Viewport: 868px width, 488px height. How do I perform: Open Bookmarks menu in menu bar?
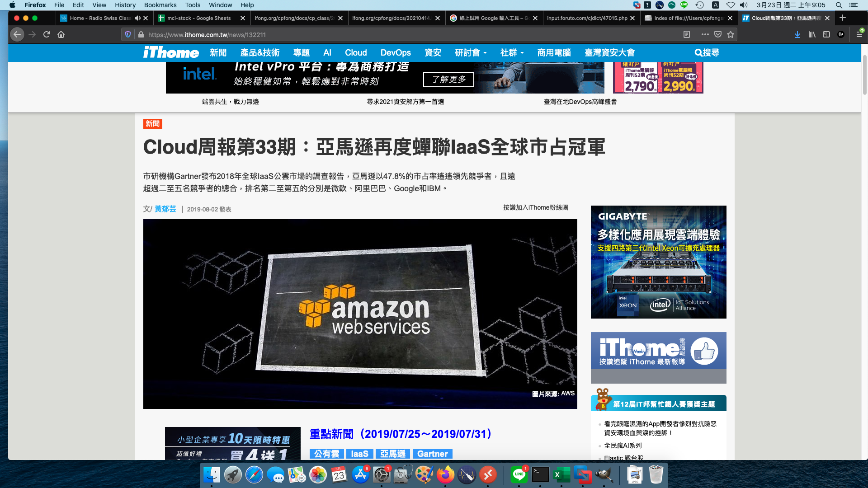click(x=160, y=5)
